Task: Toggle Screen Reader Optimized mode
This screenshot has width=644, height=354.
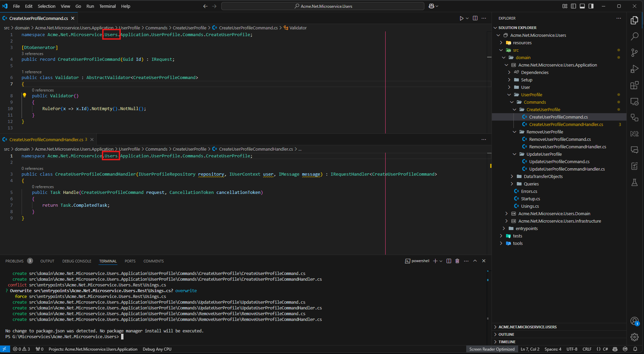Action: [492, 349]
